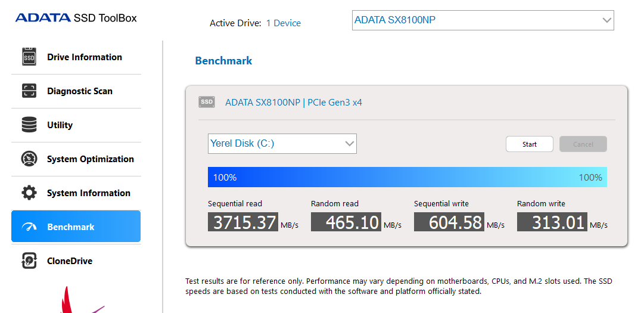The width and height of the screenshot is (644, 313).
Task: Click the System Information gear icon
Action: 29,193
